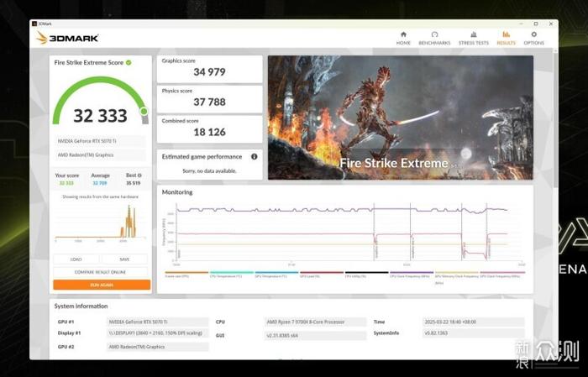Open the Options section

[x=533, y=39]
